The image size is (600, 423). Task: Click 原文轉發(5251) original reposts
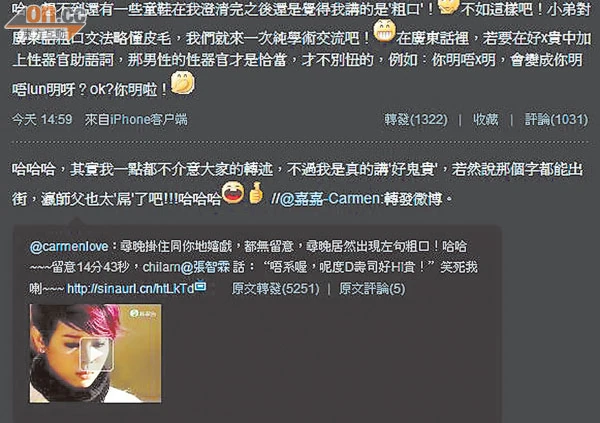tap(276, 289)
